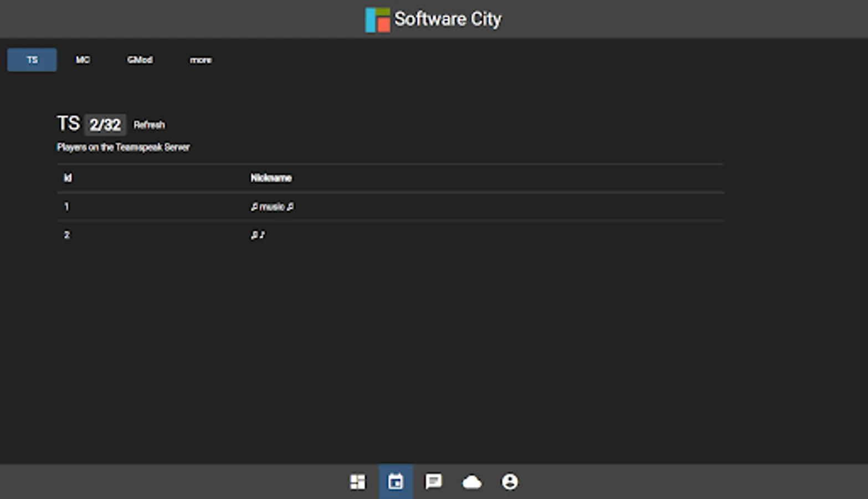Select the music-note nickname in row 2
Viewport: 868px width, 499px height.
[258, 235]
